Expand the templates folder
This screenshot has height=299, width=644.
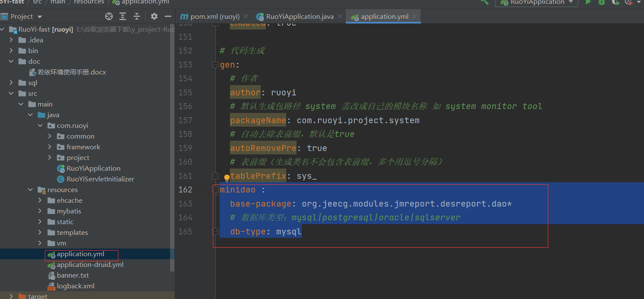[40, 233]
